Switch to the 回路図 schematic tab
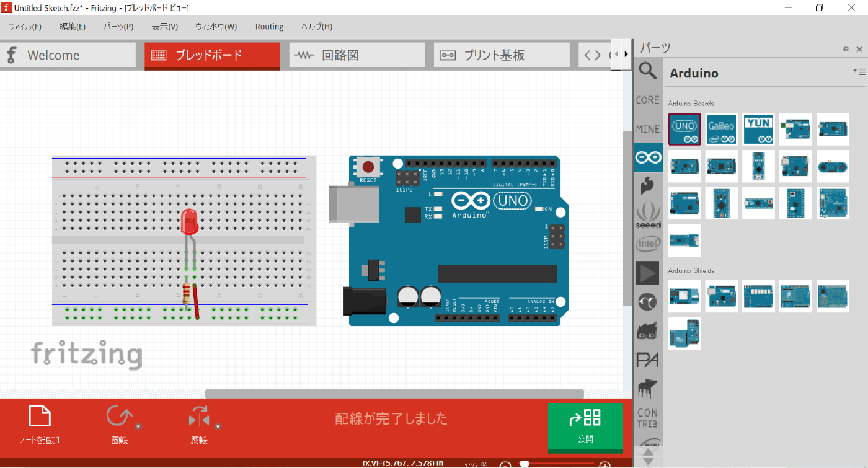Viewport: 868px width, 468px height. click(357, 55)
